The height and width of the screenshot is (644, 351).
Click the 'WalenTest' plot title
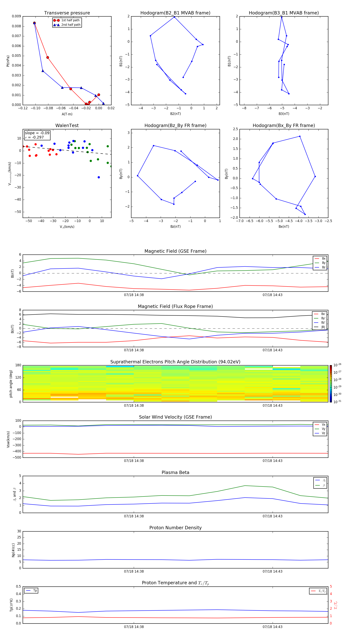pyautogui.click(x=67, y=125)
